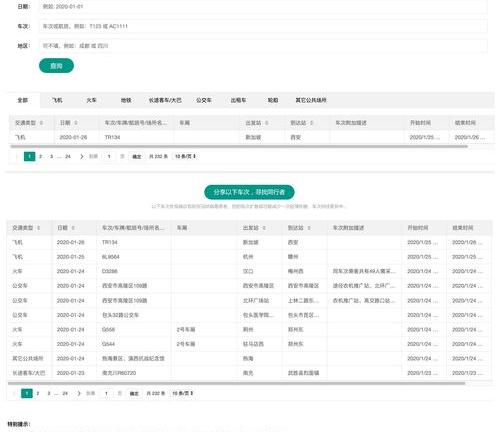Image resolution: width=500 pixels, height=432 pixels.
Task: Confirm page jump with 确定 under ten-row table
Action: pyautogui.click(x=134, y=393)
